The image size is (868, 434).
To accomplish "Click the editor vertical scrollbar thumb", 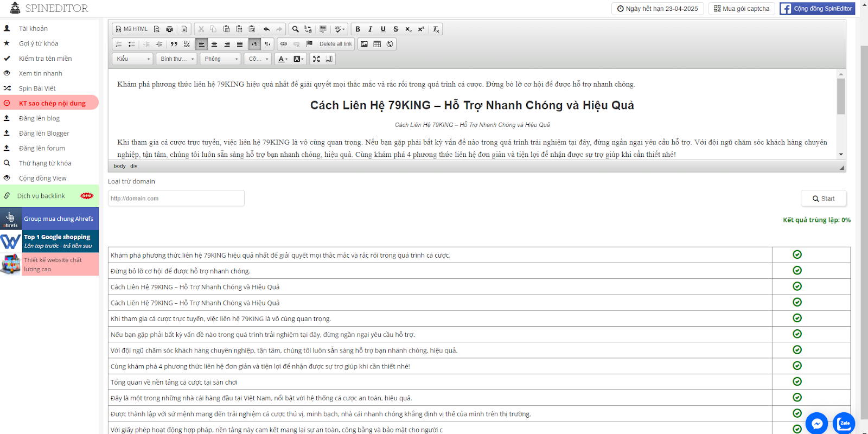I will [841, 96].
